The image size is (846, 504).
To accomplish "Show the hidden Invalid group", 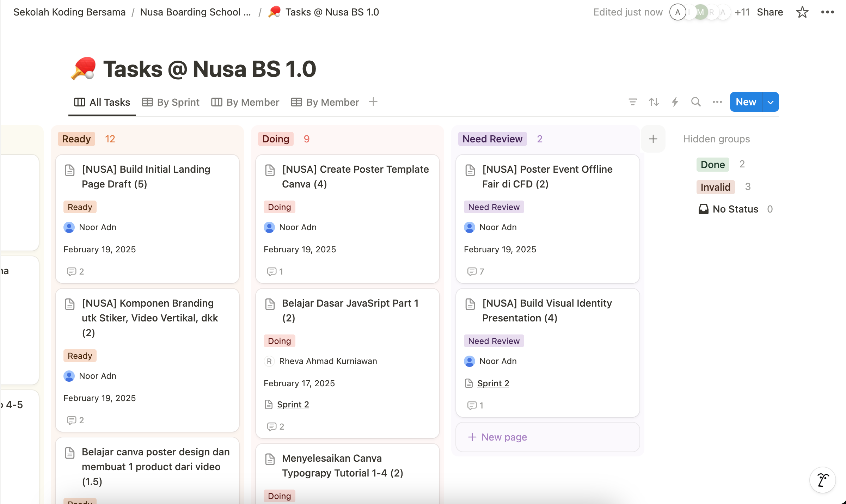I will (x=715, y=187).
